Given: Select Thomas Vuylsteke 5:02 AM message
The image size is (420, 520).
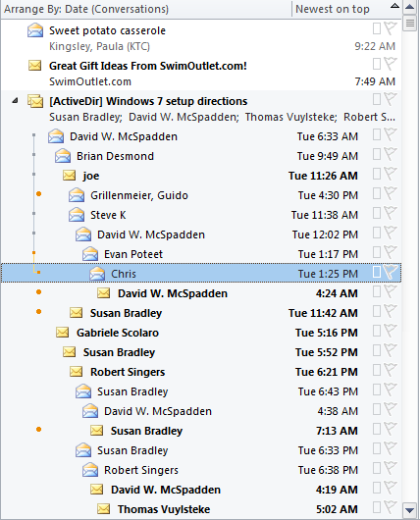Looking at the screenshot, I should click(x=201, y=508).
